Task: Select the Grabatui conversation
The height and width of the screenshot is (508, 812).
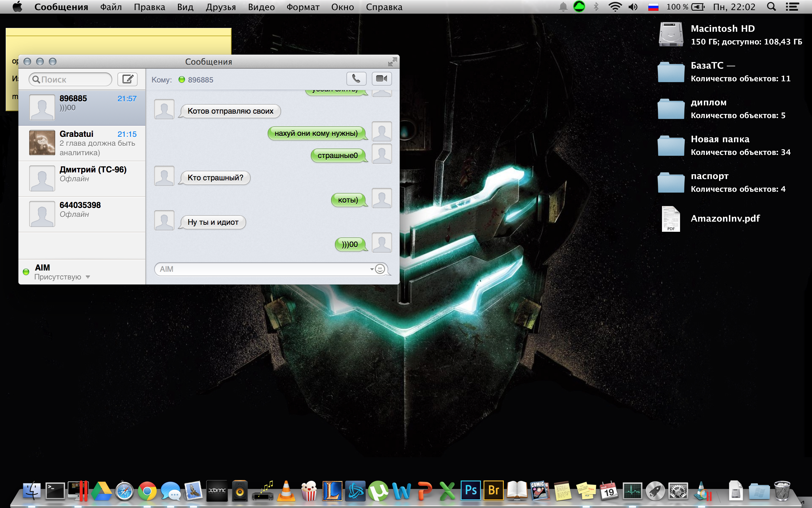Action: tap(82, 143)
